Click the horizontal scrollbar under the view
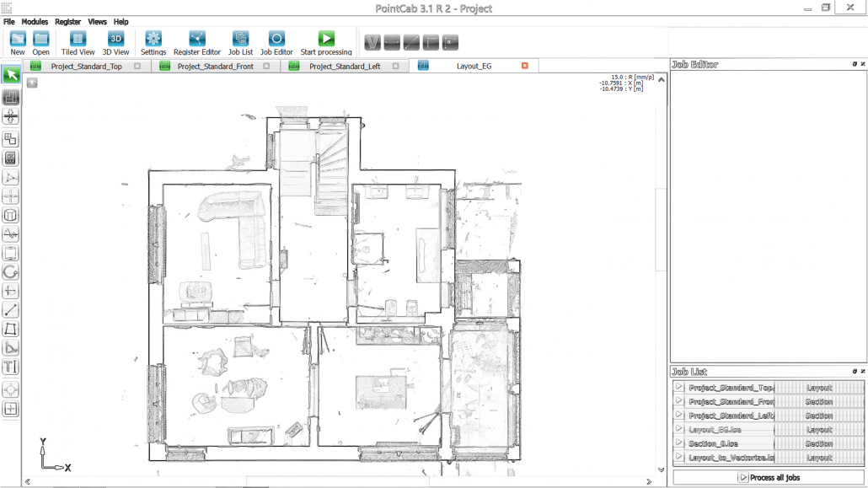The image size is (868, 488). [x=337, y=482]
